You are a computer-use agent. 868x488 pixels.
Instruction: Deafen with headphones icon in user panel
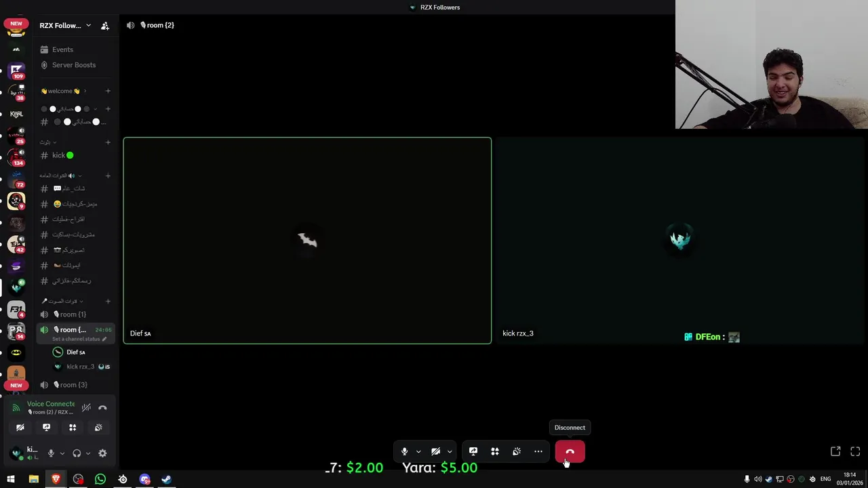coord(77,453)
